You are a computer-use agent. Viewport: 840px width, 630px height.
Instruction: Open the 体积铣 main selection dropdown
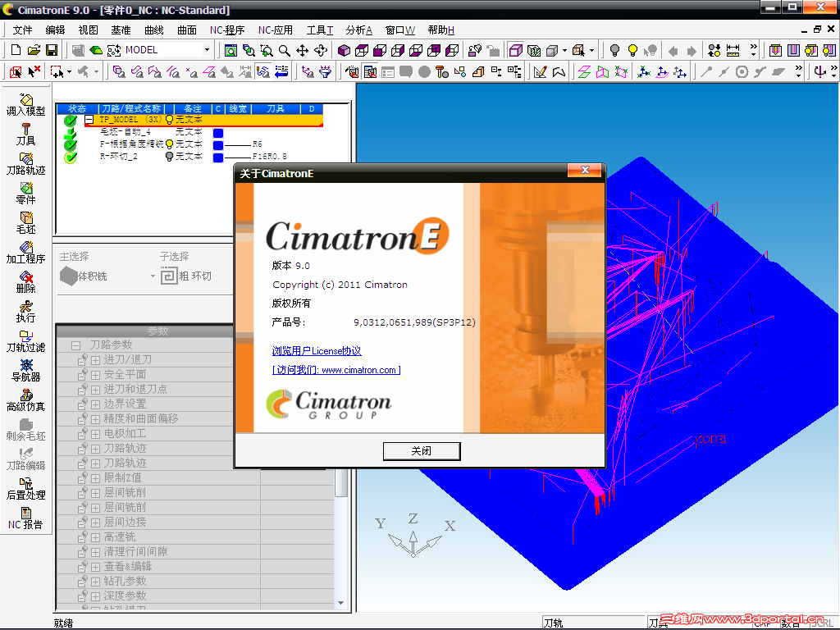[x=153, y=276]
